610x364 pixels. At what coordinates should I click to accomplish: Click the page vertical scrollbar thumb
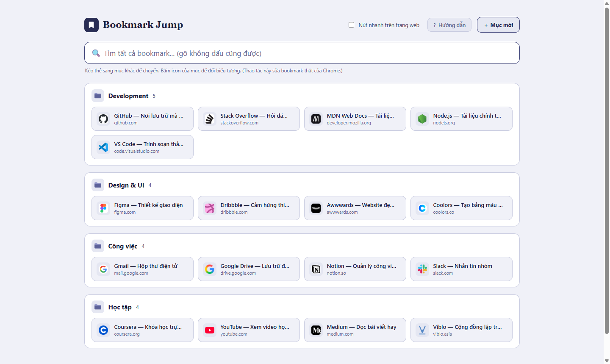click(607, 171)
